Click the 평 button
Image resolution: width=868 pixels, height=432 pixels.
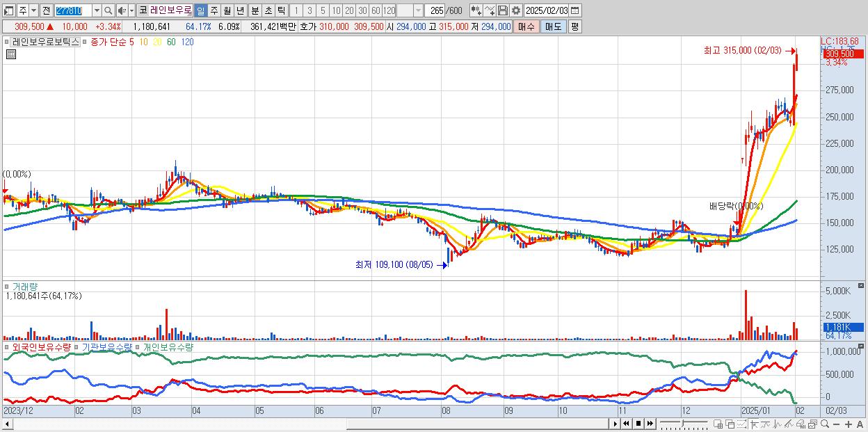[574, 26]
